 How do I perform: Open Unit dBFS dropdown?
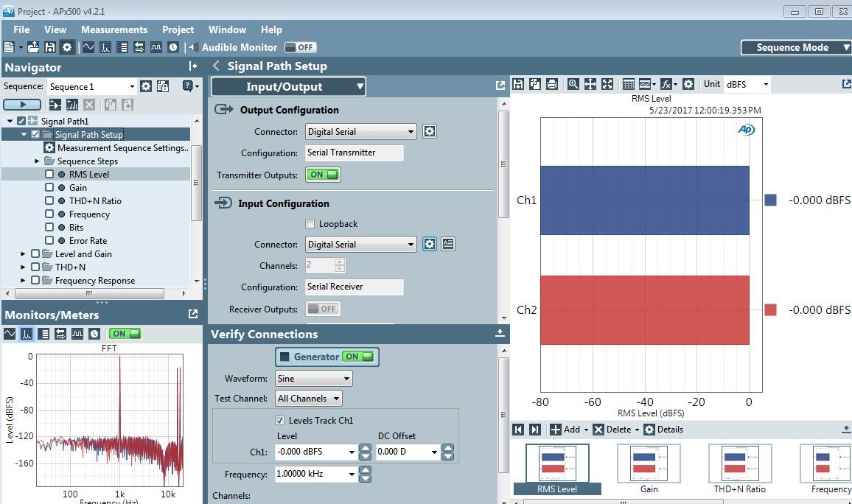[x=747, y=84]
